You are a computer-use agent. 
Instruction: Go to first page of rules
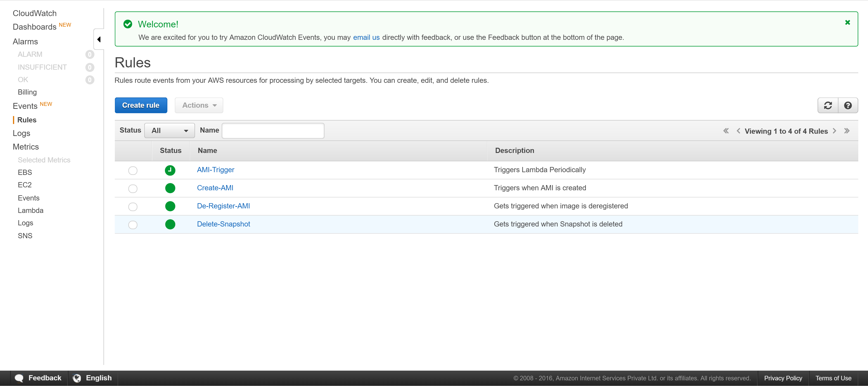click(x=726, y=131)
